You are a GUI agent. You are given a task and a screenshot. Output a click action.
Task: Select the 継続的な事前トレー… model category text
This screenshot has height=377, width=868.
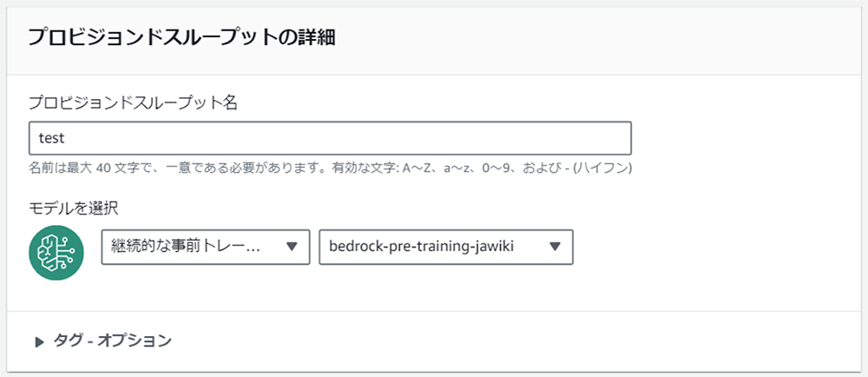click(x=185, y=247)
